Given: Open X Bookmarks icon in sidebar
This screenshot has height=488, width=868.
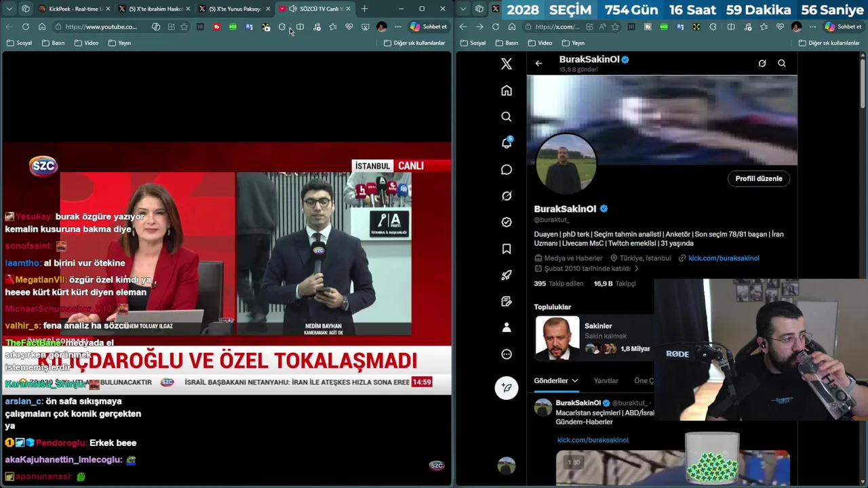Looking at the screenshot, I should coord(506,249).
